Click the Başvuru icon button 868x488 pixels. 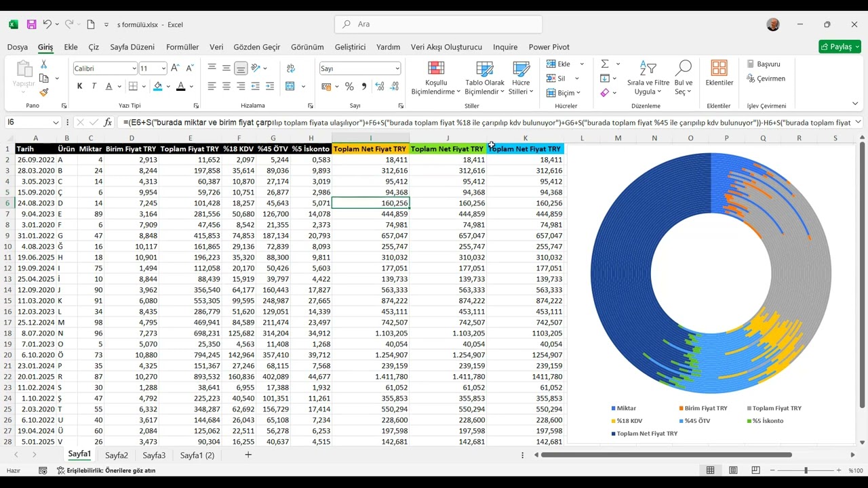coord(764,64)
